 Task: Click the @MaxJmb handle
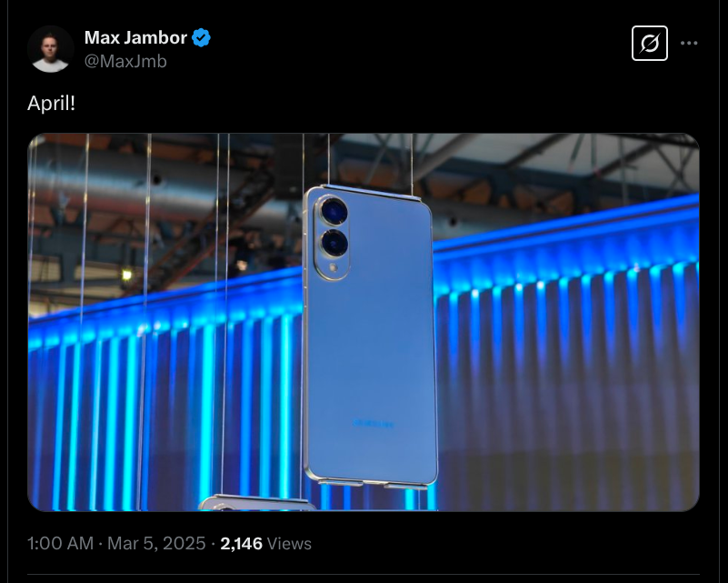(x=125, y=61)
